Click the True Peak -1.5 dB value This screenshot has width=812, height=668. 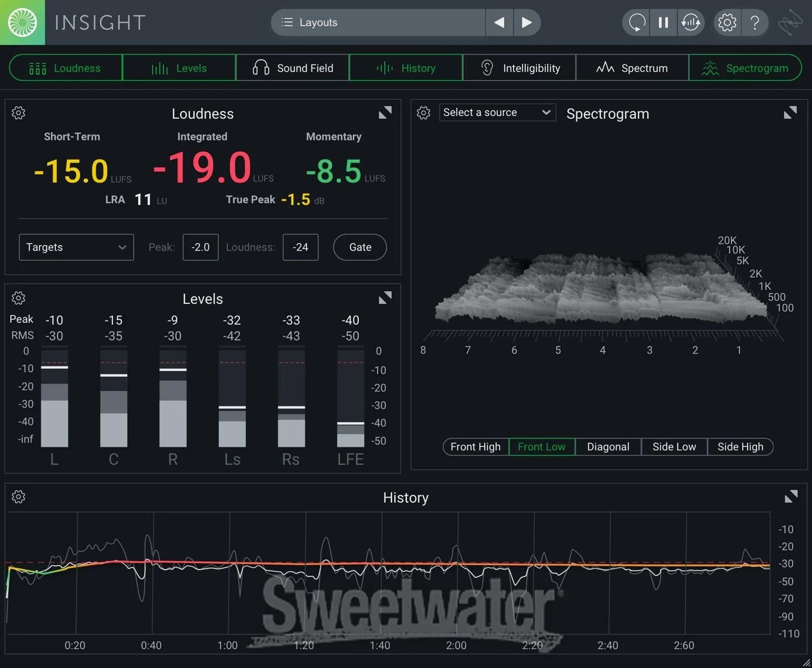(x=295, y=199)
